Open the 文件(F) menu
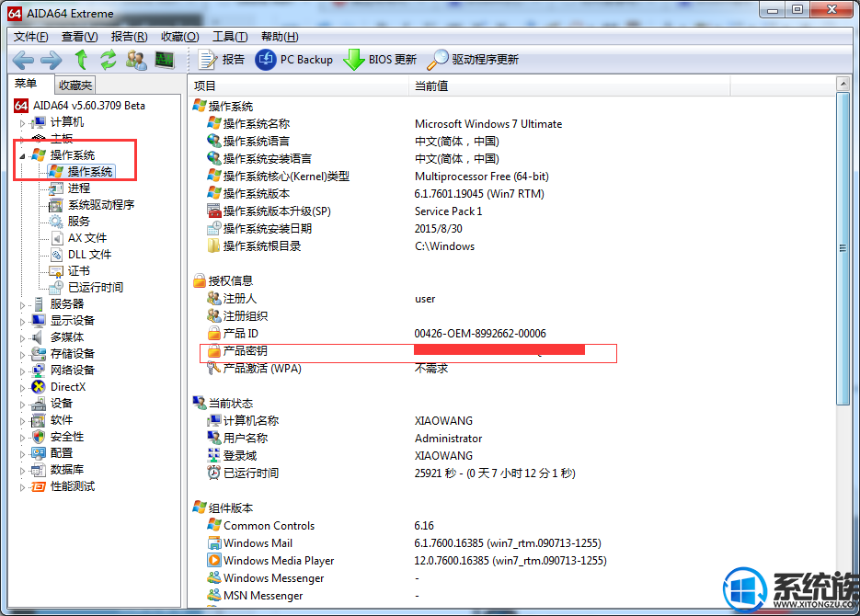Image resolution: width=860 pixels, height=616 pixels. point(30,37)
